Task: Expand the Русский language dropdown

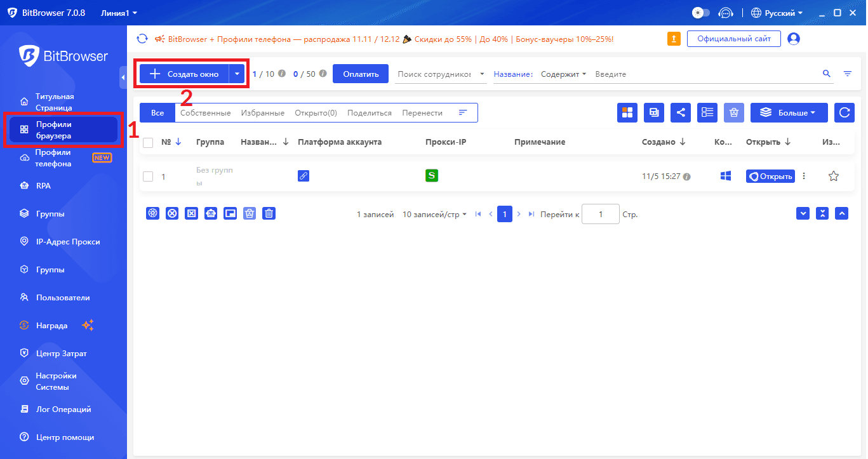Action: 777,13
